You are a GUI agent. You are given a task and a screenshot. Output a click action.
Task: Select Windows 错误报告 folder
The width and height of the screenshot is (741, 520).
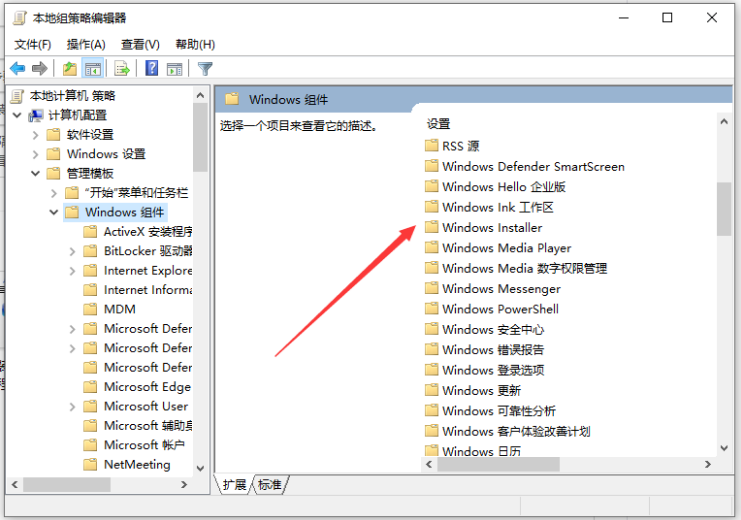pos(484,349)
